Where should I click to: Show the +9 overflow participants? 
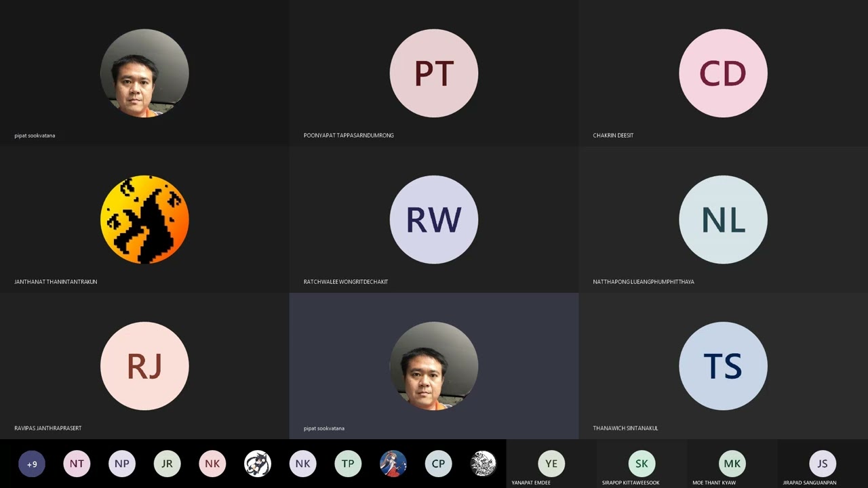click(32, 464)
